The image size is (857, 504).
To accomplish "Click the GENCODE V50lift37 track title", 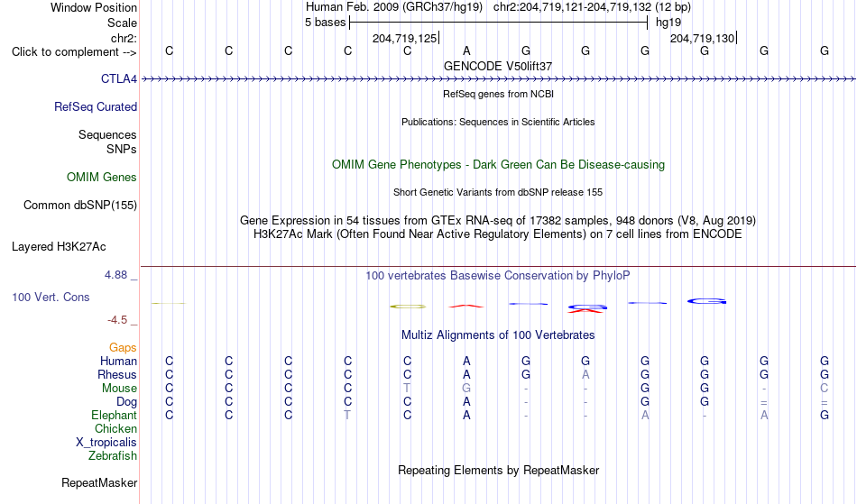I will pos(498,66).
